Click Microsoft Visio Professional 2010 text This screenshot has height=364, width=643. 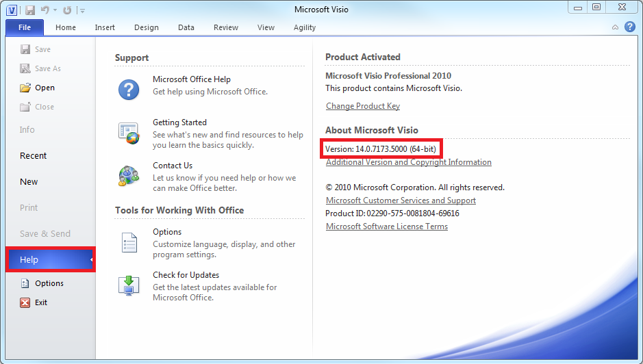point(388,76)
